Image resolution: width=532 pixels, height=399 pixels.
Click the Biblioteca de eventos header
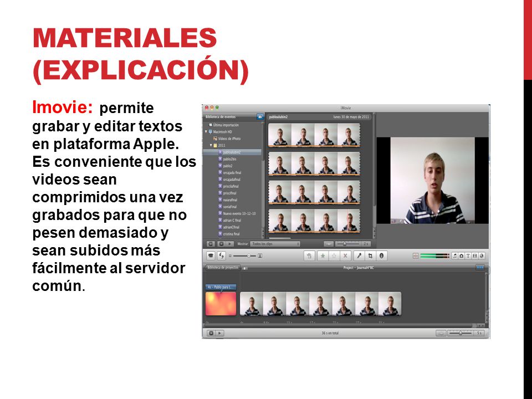coord(221,117)
